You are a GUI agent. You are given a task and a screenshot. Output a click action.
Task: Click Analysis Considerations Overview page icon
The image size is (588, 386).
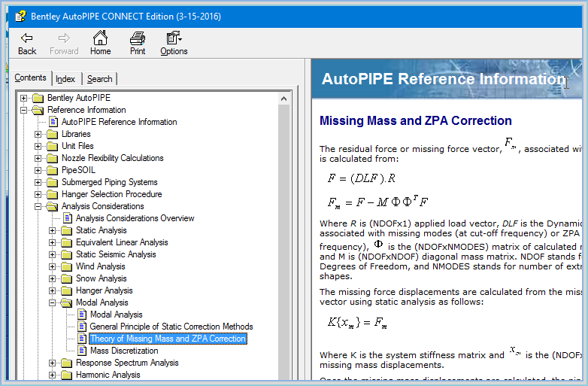[68, 218]
